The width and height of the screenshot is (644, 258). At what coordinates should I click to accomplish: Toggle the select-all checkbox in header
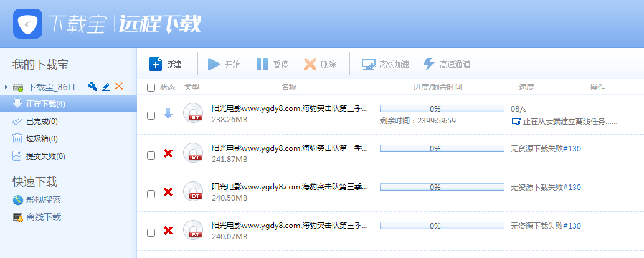click(x=151, y=87)
